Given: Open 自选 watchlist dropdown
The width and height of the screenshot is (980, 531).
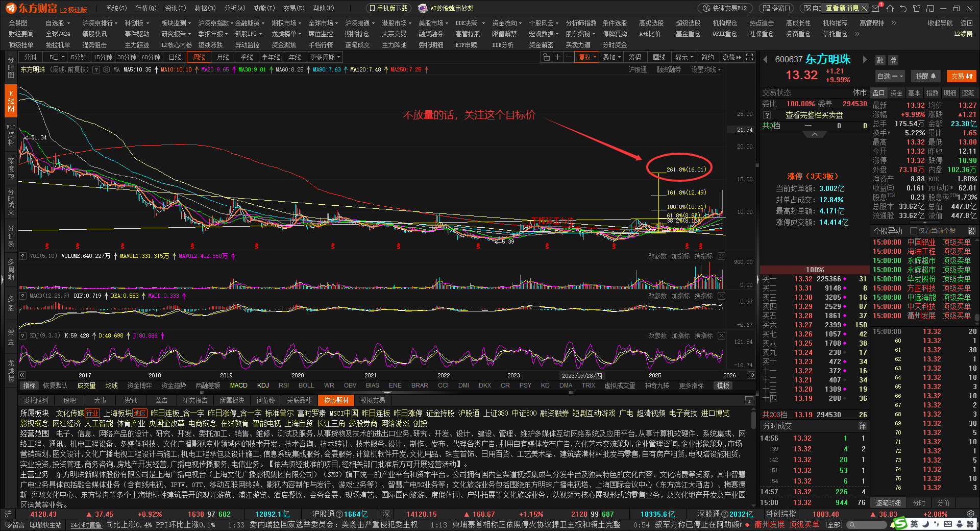Looking at the screenshot, I should pos(890,76).
